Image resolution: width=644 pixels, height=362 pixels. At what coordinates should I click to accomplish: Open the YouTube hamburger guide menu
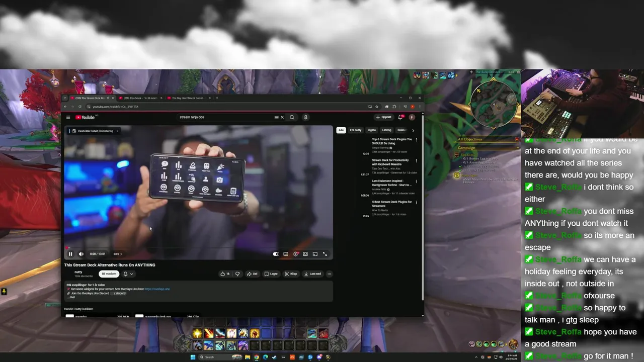coord(68,117)
